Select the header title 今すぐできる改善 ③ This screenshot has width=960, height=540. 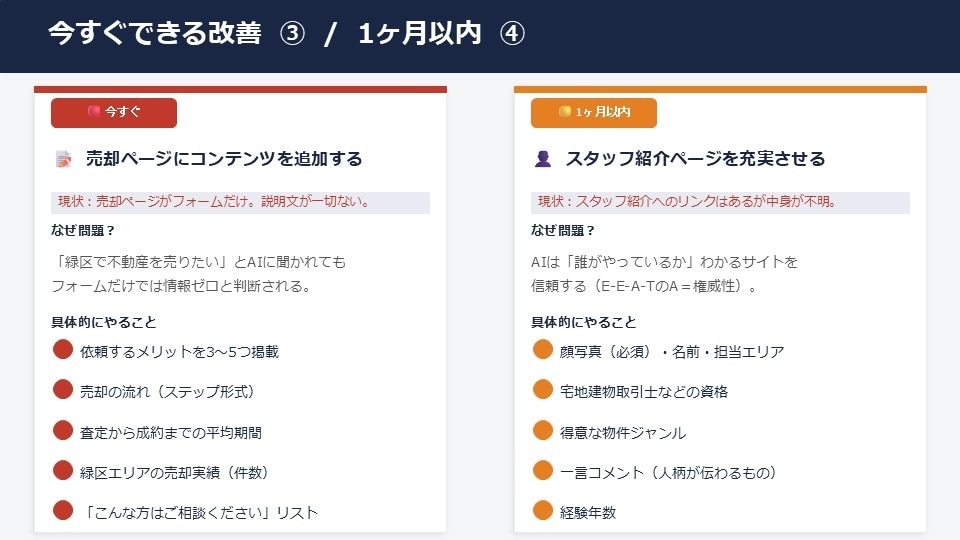(176, 33)
